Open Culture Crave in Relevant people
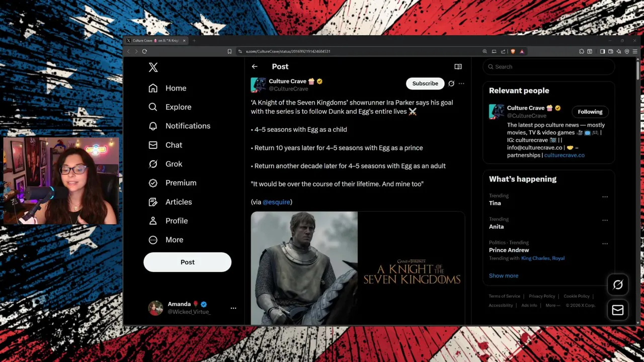This screenshot has width=644, height=362. click(x=526, y=108)
